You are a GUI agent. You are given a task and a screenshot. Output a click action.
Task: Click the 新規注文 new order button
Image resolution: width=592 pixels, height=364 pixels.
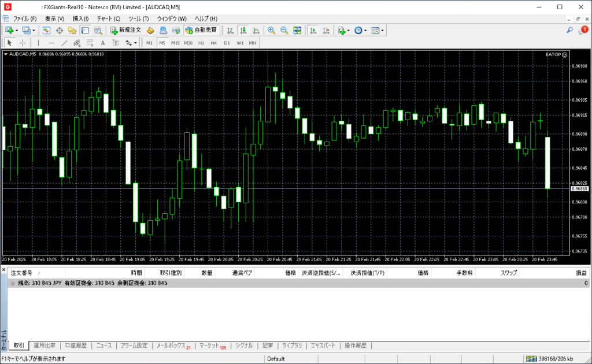[x=125, y=30]
